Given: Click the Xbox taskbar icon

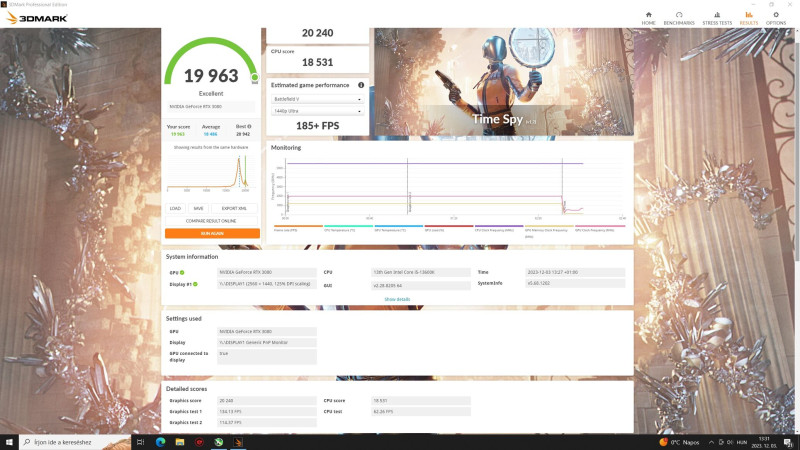Looking at the screenshot, I should [x=218, y=442].
